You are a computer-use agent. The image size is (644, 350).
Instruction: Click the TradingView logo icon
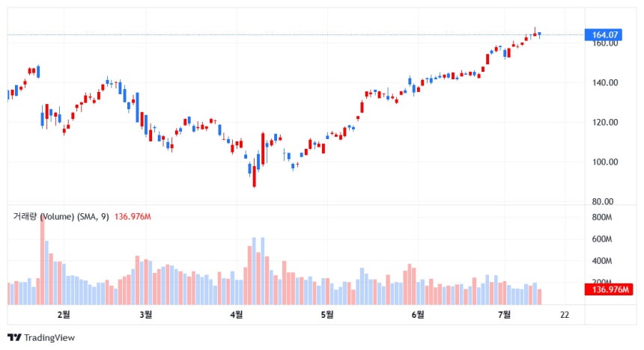14,338
